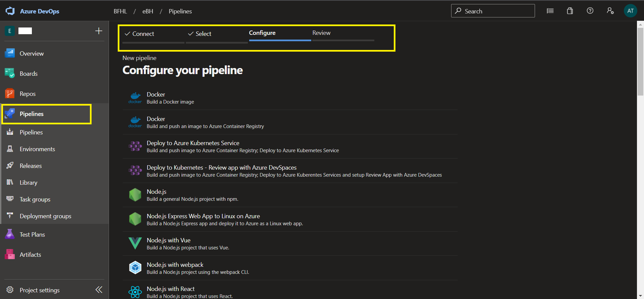Image resolution: width=644 pixels, height=299 pixels.
Task: Open Releases under Pipelines
Action: 31,166
